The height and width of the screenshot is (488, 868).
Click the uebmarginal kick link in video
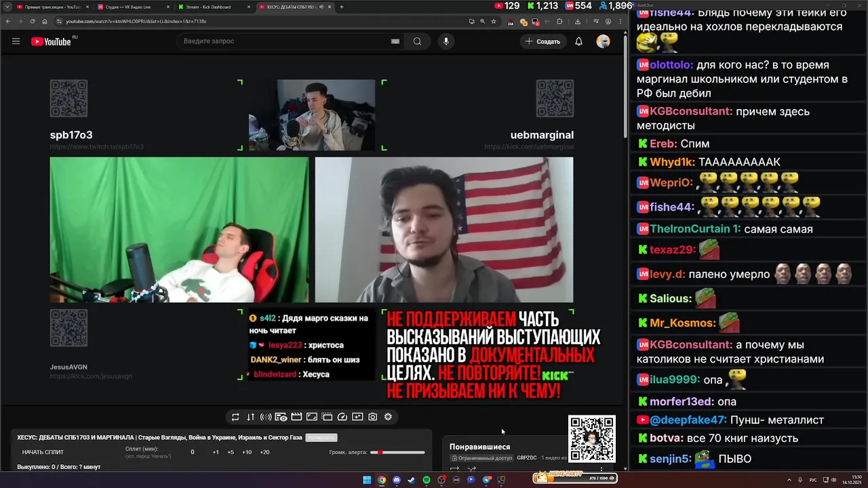point(528,146)
